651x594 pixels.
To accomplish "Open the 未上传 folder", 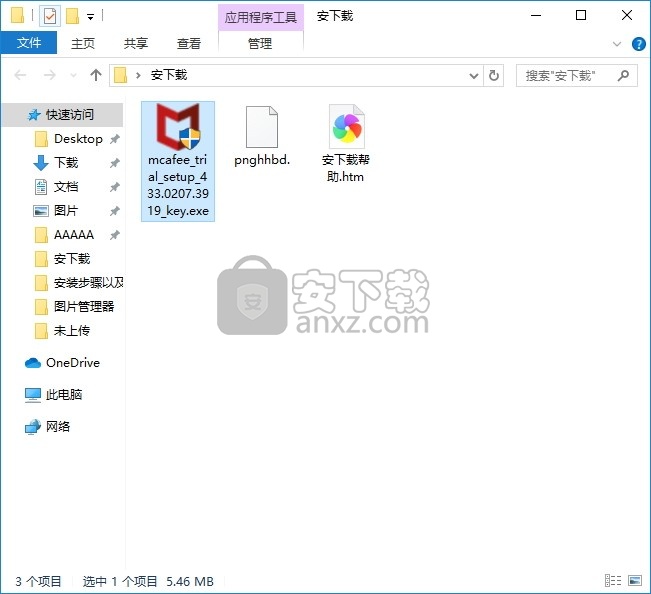I will point(72,331).
